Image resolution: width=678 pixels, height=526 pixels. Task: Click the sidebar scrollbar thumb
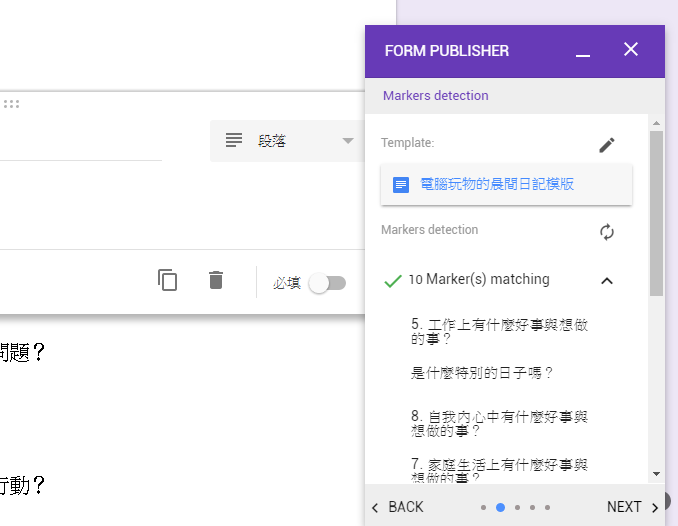[656, 214]
